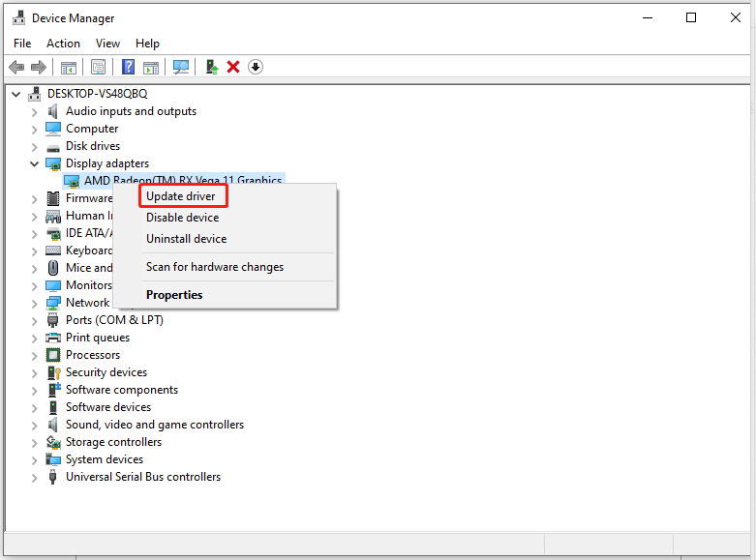Click the Computer monitor icon in tree
756x560 pixels.
tap(53, 129)
